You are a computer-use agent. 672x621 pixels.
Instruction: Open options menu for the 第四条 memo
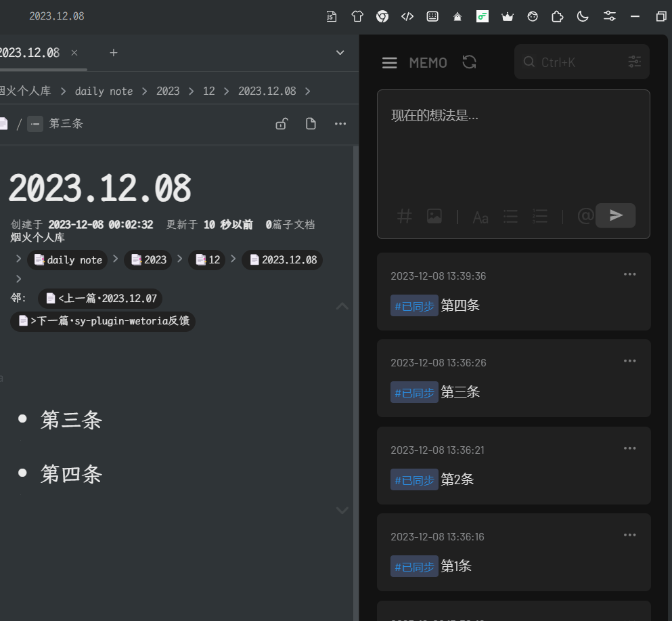(629, 274)
